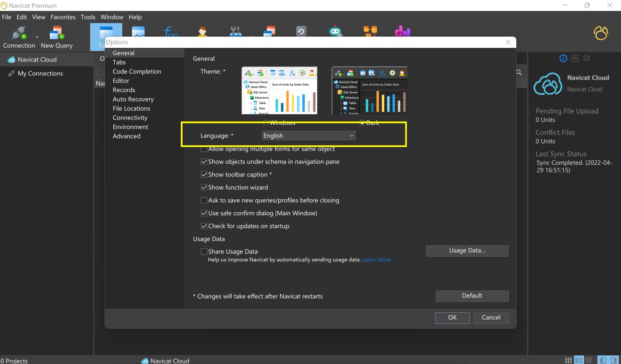Open the Learn More... link
Viewport: 621px width, 364px height.
378,260
